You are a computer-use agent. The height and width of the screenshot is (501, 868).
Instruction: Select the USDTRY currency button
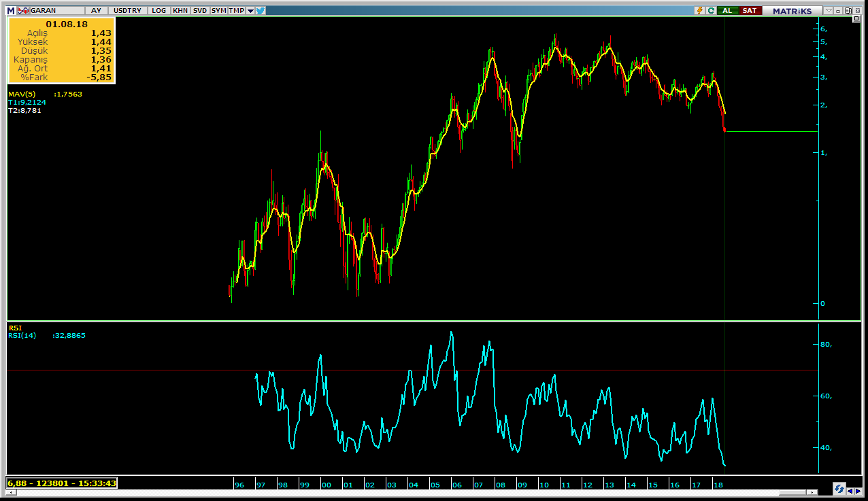(x=128, y=11)
